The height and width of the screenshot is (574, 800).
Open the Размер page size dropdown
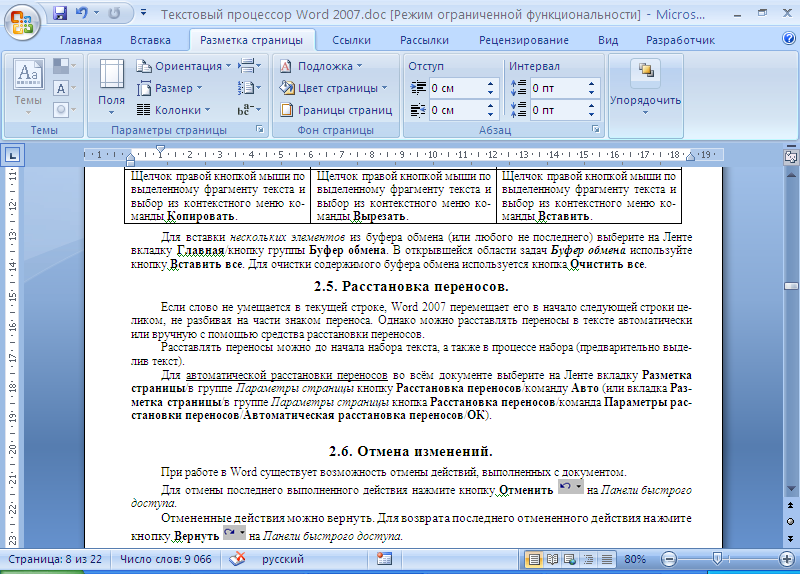[x=170, y=88]
